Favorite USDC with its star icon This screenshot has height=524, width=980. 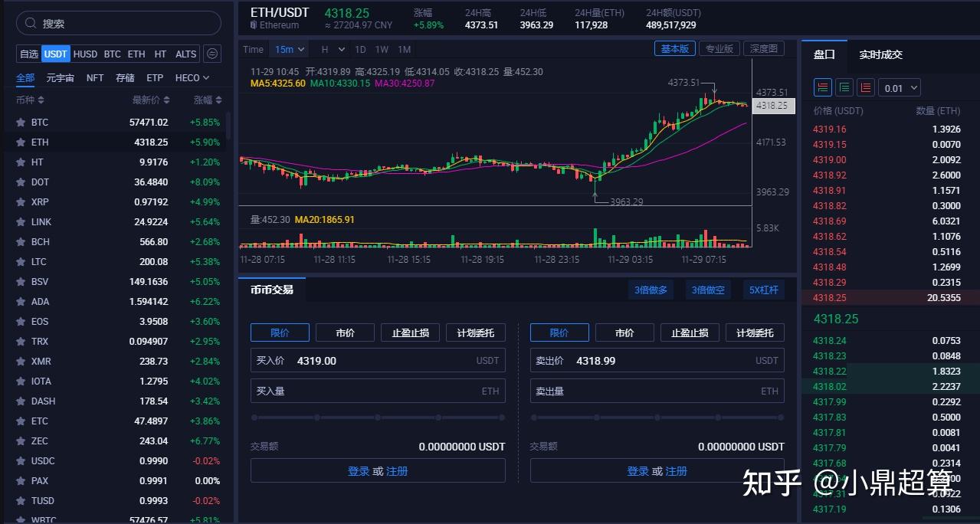click(x=20, y=460)
